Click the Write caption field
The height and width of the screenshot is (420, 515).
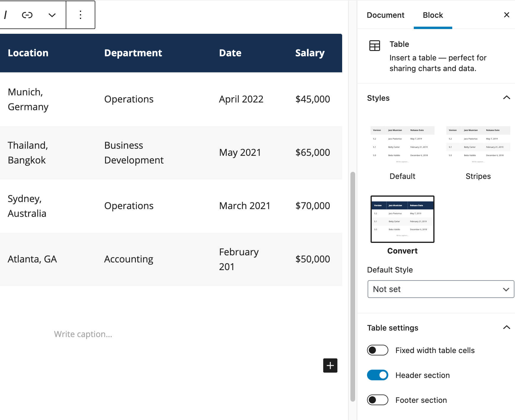click(83, 334)
